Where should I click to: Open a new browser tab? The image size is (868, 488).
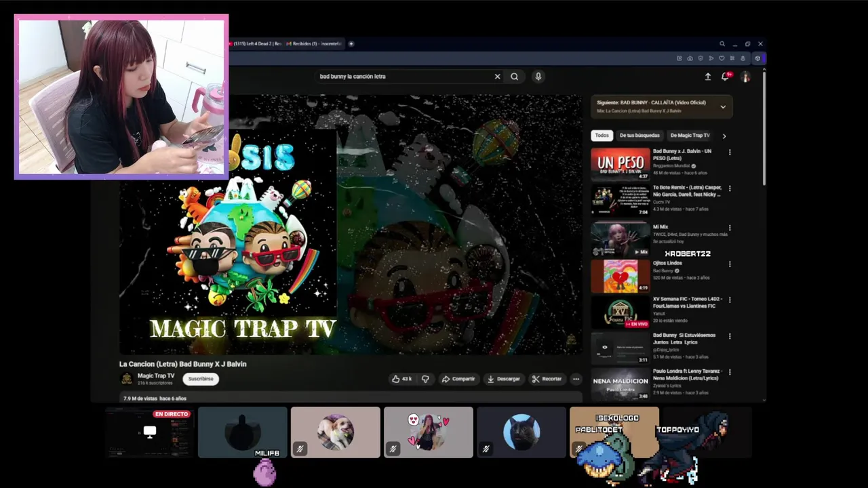[351, 44]
